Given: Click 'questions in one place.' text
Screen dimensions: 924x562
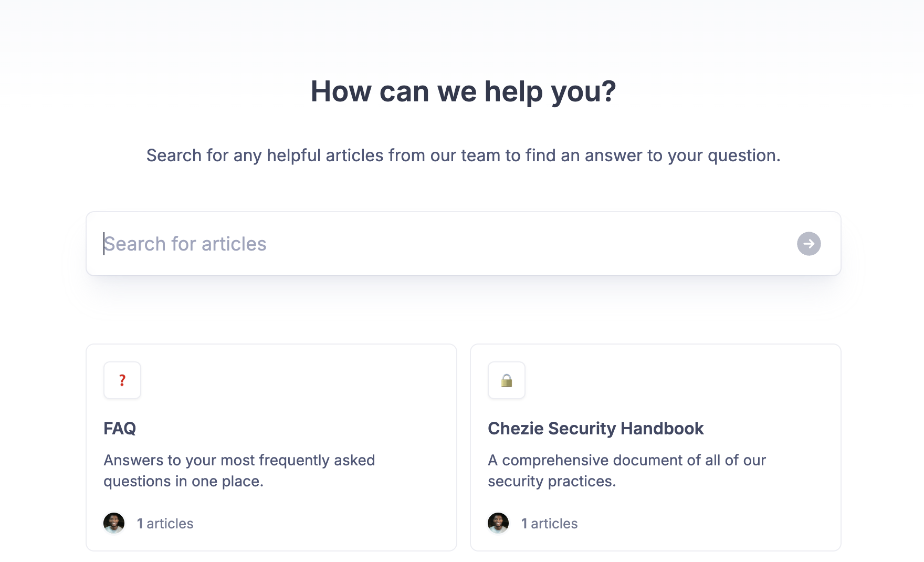Looking at the screenshot, I should click(183, 481).
